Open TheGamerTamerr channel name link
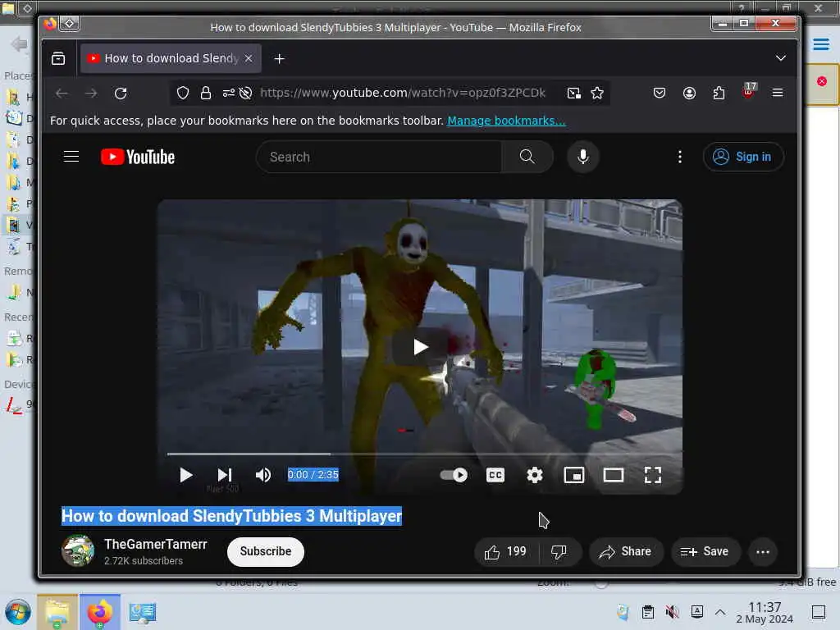The image size is (840, 630). (155, 545)
